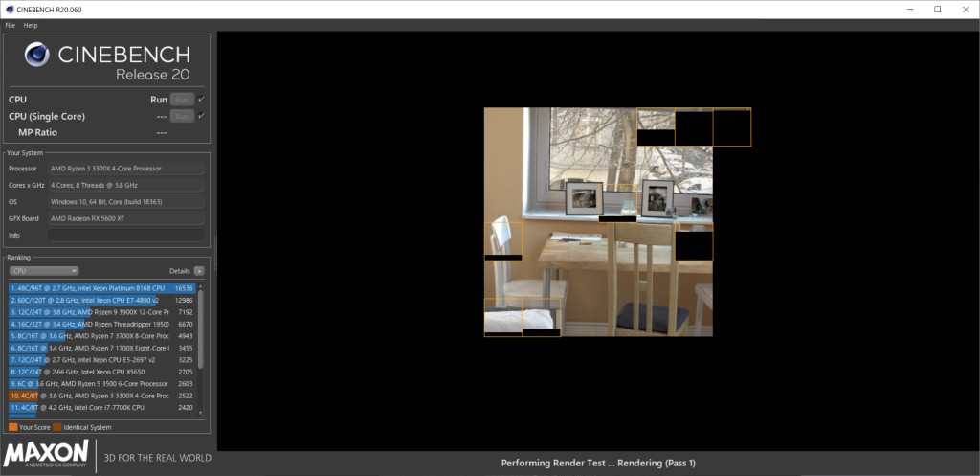Image resolution: width=980 pixels, height=476 pixels.
Task: Select the Intel Xeon CPU E5-2697 v2 row
Action: 102,360
